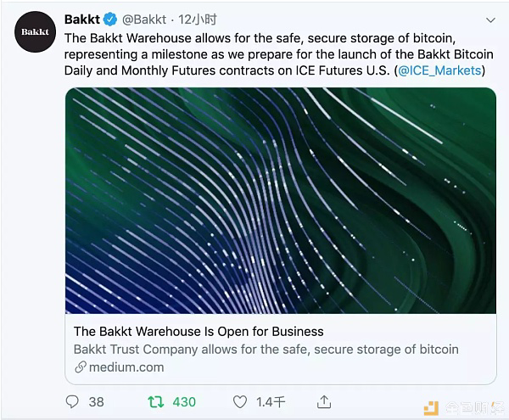Click the chain link icon beside medium.com
Image resolution: width=509 pixels, height=420 pixels.
[80, 367]
